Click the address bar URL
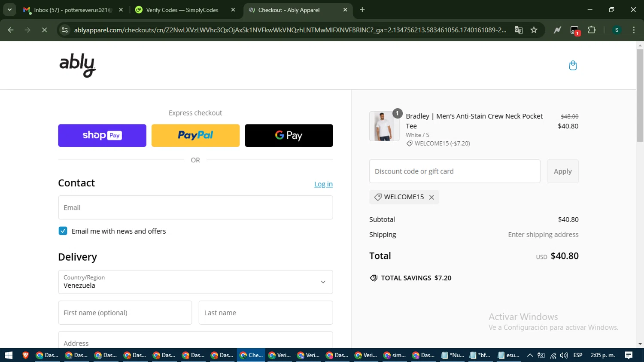This screenshot has height=362, width=644. point(290,30)
